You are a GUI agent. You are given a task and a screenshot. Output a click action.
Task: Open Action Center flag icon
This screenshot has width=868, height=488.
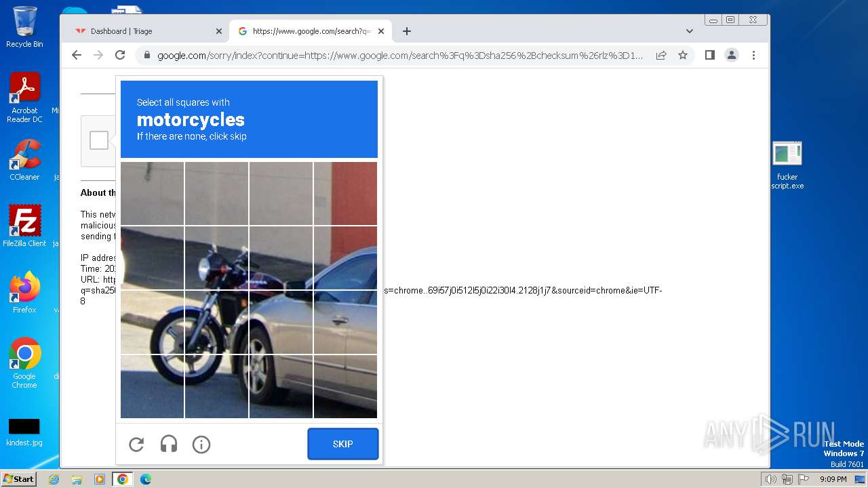tap(804, 479)
